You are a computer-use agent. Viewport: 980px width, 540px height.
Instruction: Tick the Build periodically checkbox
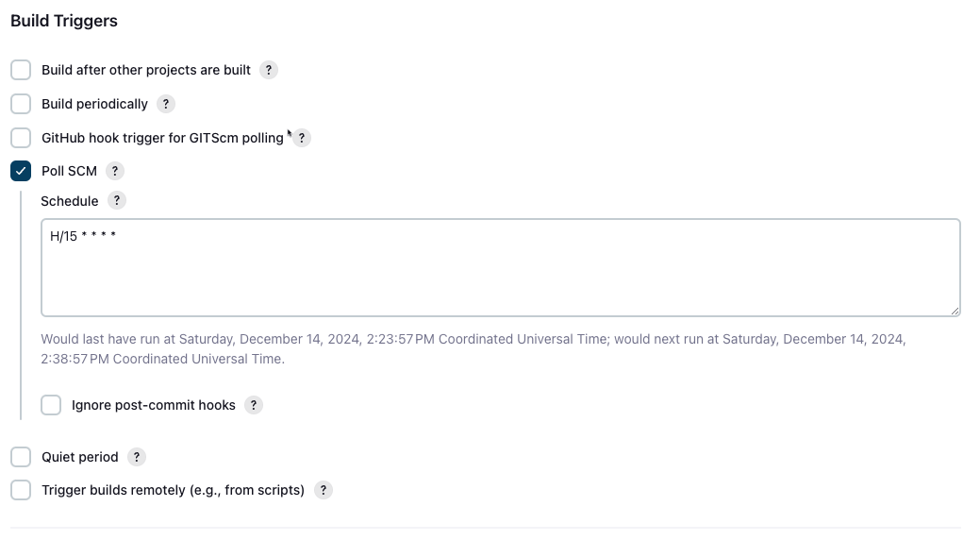click(x=21, y=104)
